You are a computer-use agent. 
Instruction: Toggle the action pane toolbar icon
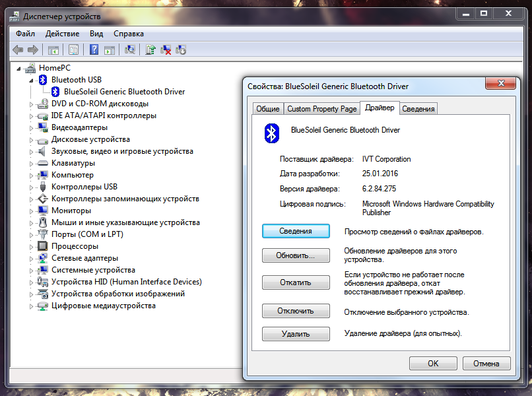pos(110,50)
